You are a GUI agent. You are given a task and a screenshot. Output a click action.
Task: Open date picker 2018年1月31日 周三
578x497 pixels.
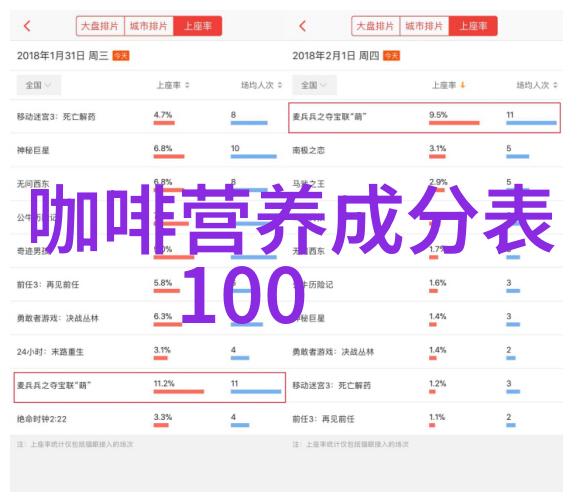(63, 56)
